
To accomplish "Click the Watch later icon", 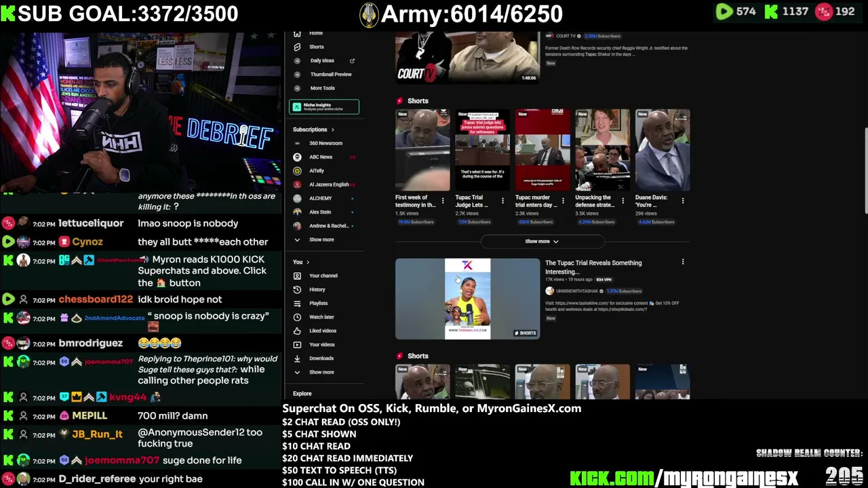I will click(297, 317).
